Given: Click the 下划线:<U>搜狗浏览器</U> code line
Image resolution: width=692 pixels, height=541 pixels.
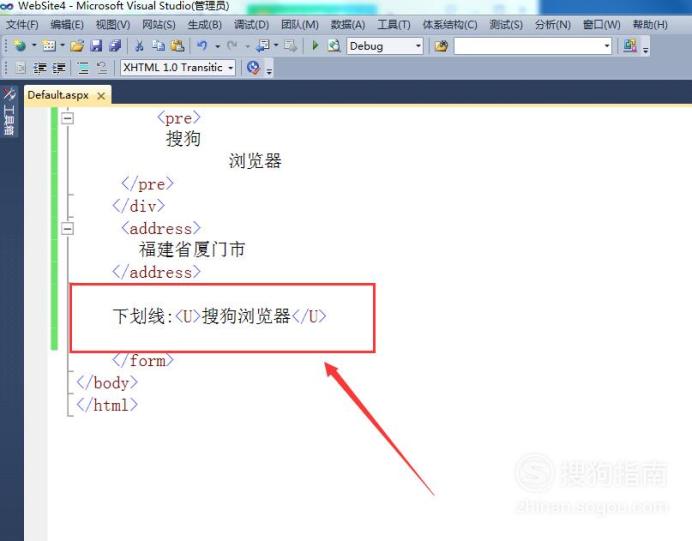Looking at the screenshot, I should 220,316.
